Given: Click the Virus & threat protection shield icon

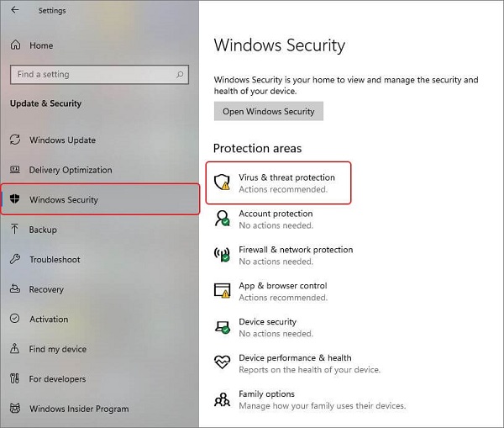Looking at the screenshot, I should [x=223, y=182].
